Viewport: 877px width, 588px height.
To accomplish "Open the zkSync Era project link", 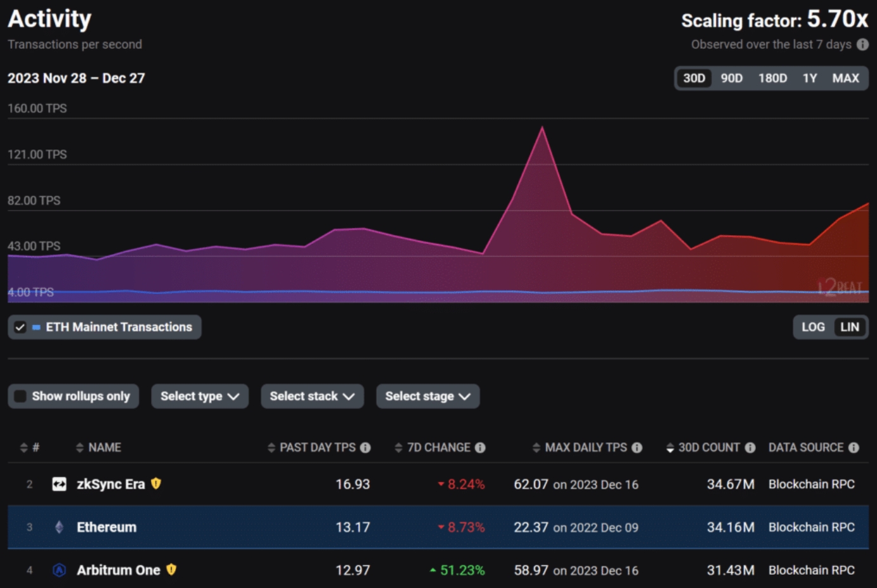I will [x=111, y=484].
